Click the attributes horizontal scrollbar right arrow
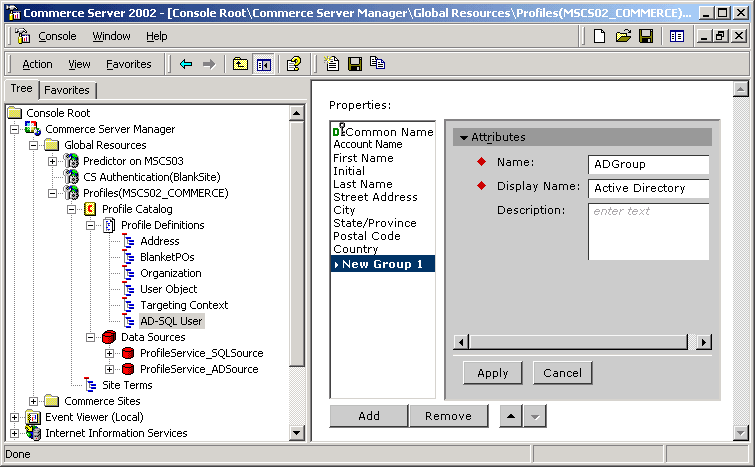 point(704,342)
